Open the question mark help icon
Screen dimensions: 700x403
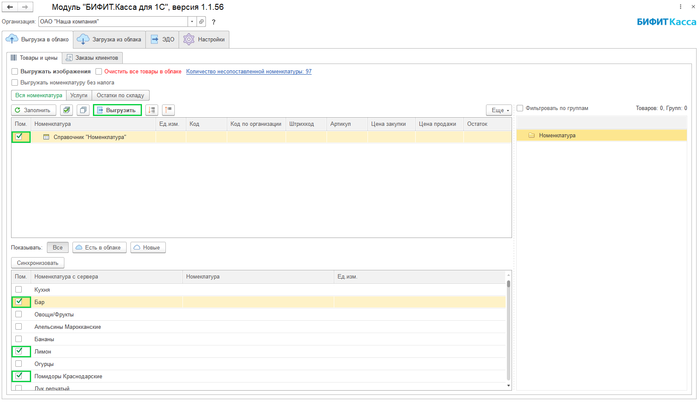[213, 22]
